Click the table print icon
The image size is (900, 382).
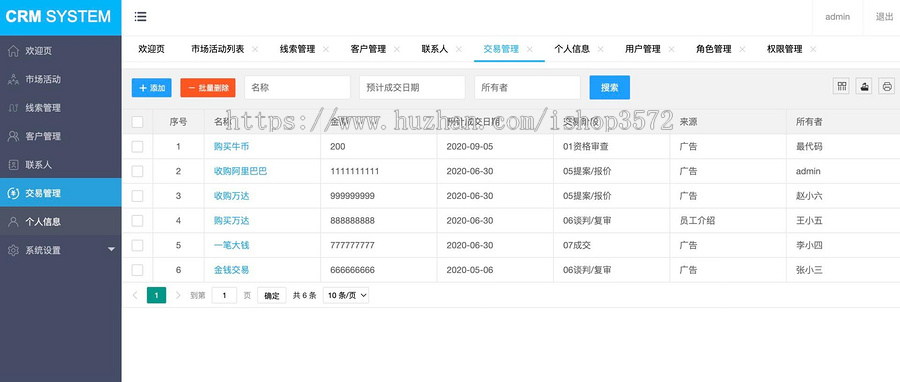point(887,87)
